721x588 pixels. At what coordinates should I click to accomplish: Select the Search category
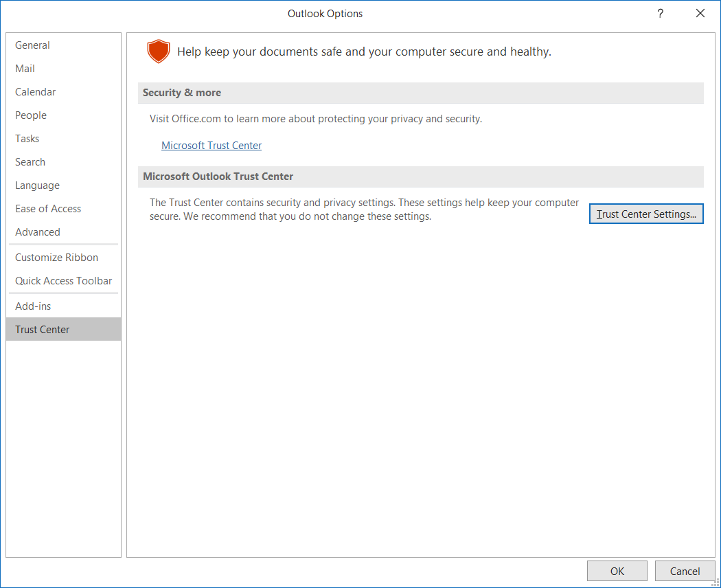63,162
